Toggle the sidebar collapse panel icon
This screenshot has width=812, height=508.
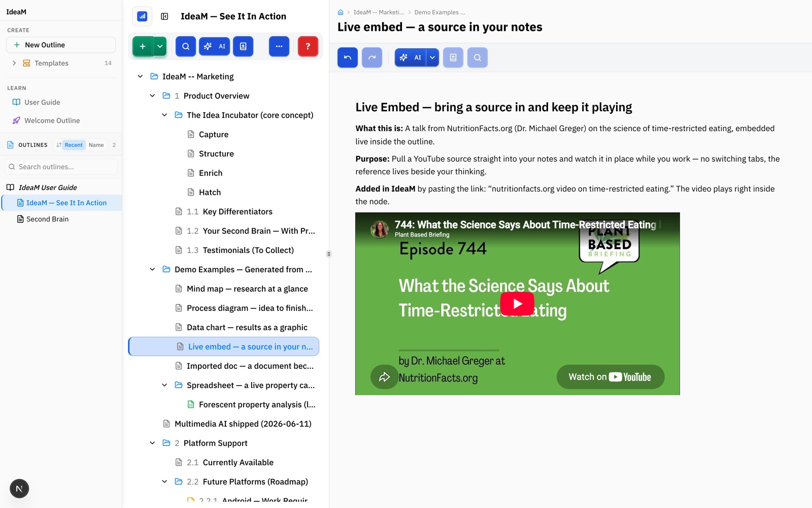coord(164,16)
